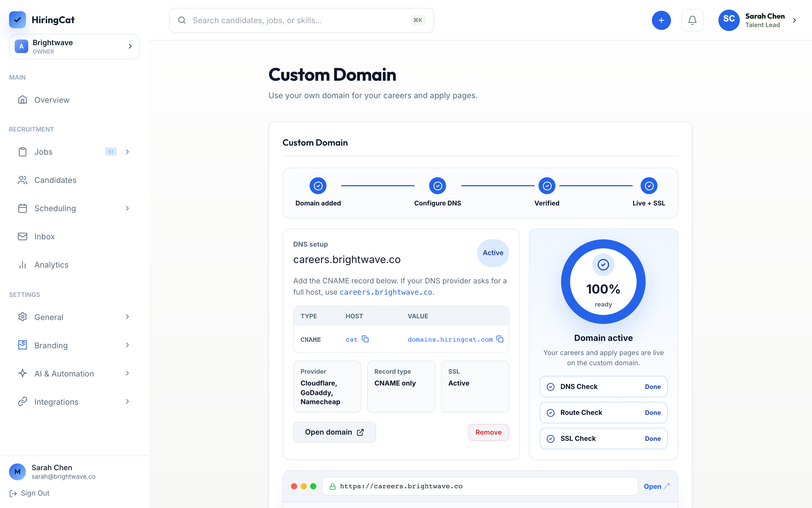Copy the CNAME host value cat
Image resolution: width=812 pixels, height=508 pixels.
pyautogui.click(x=365, y=339)
